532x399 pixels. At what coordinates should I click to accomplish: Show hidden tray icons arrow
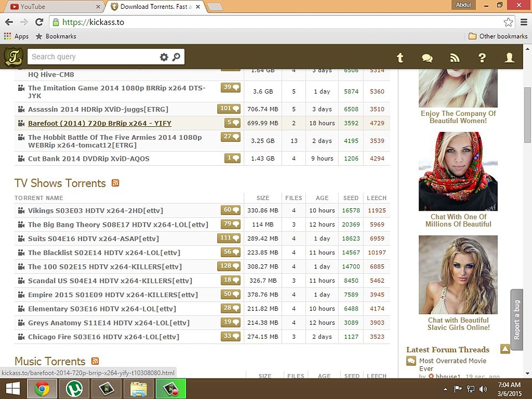(446, 389)
